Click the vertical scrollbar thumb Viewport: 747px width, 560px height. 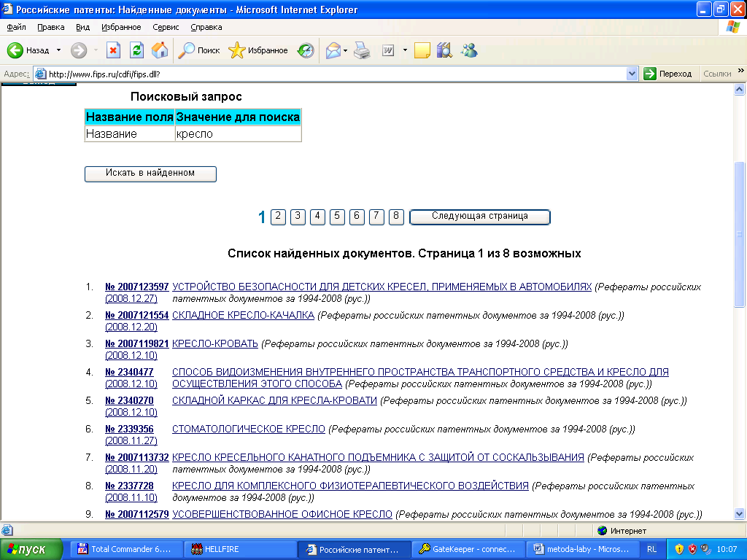click(x=740, y=234)
